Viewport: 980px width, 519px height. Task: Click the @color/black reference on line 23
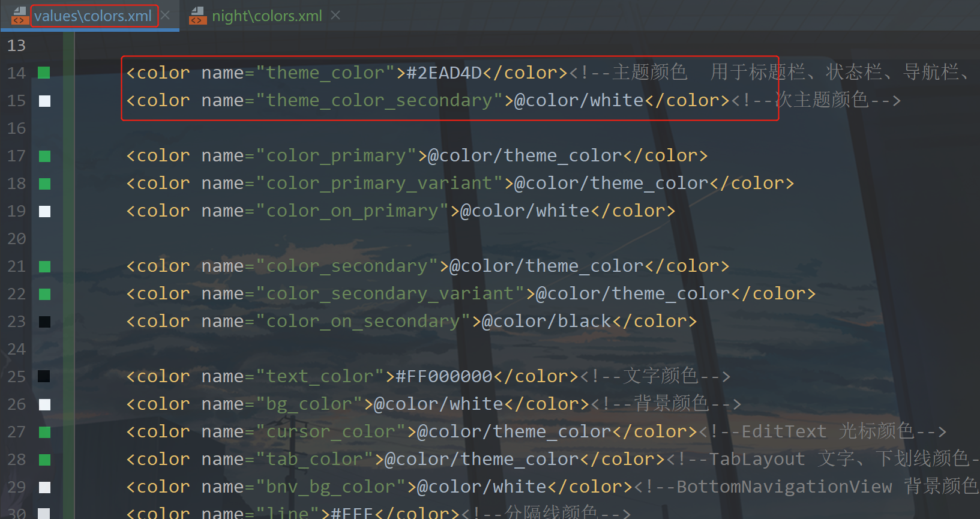(x=547, y=322)
